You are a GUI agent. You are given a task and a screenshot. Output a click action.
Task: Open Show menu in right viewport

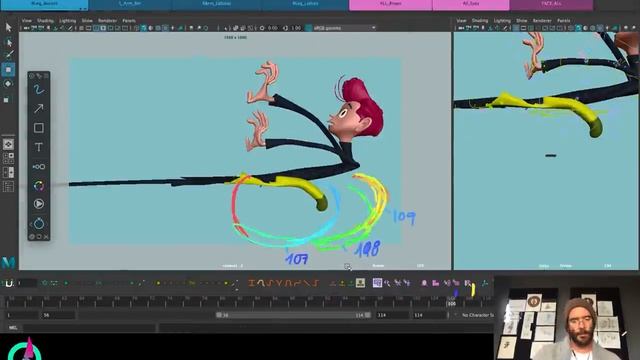[522, 20]
